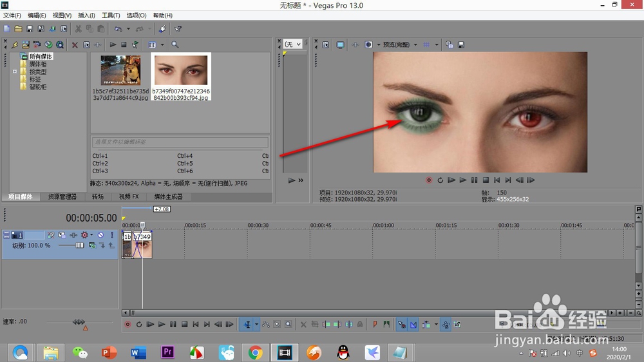
Task: Select the 媒体柜 folder in tree
Action: point(37,64)
